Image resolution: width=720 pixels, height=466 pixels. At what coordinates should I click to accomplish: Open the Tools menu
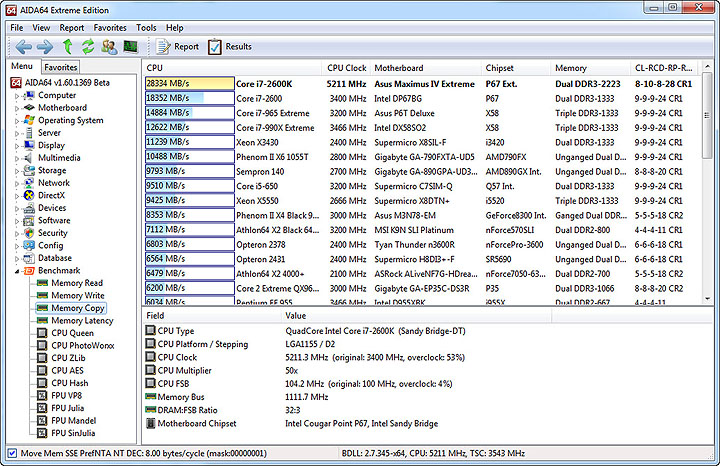click(x=146, y=28)
